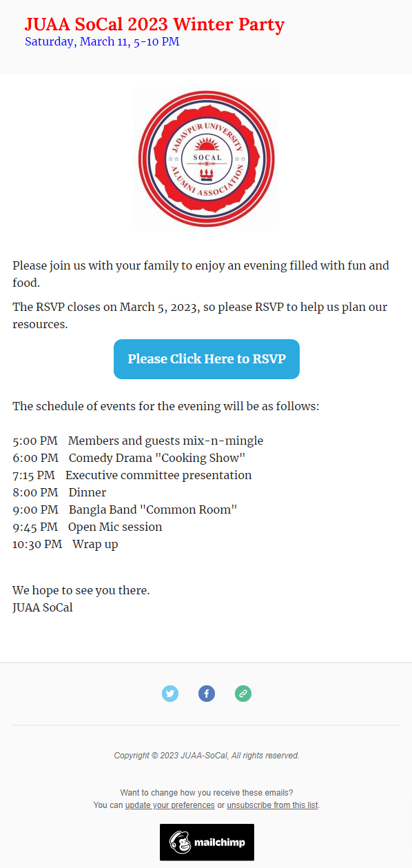Click the JUAA SoCal 2023 Winter Party heading
The width and height of the screenshot is (412, 868).
point(154,25)
